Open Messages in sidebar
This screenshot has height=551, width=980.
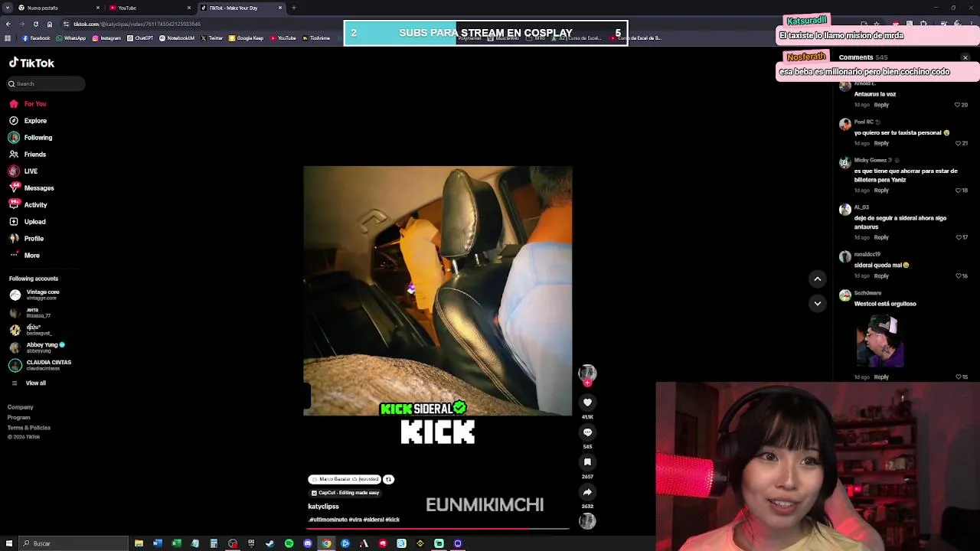[x=31, y=188]
